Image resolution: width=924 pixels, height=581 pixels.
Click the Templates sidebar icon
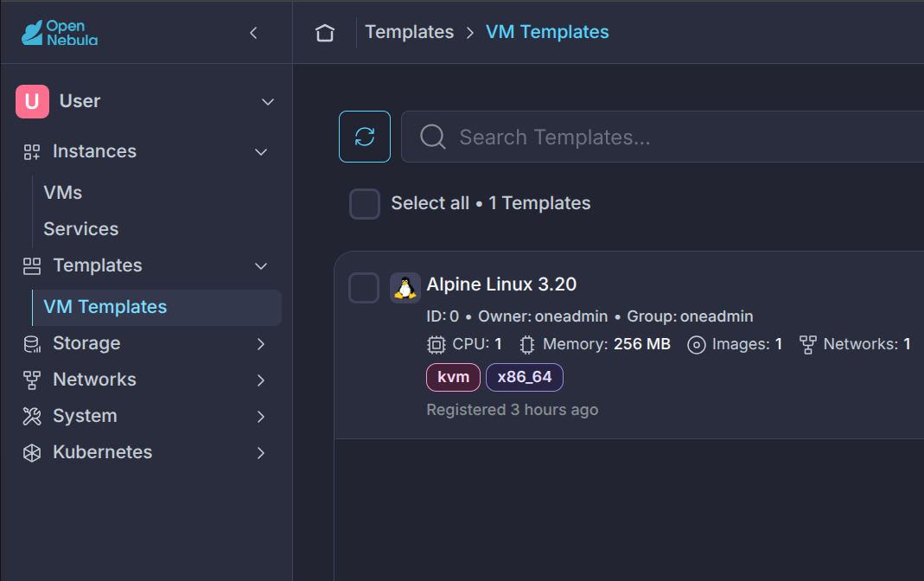[x=32, y=266]
